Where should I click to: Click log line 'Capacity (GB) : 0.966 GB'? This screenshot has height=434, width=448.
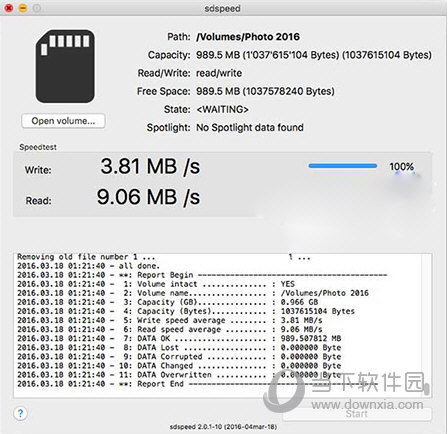point(168,302)
